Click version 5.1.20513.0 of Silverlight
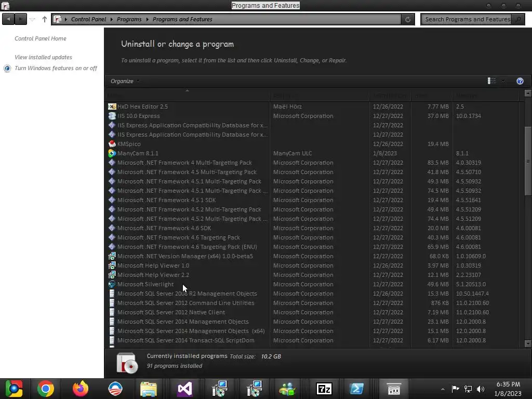 (471, 284)
